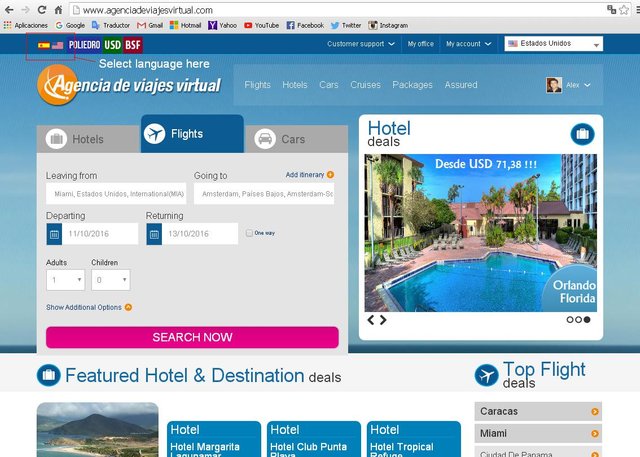640x457 pixels.
Task: Open the Instagram bookmark
Action: [388, 25]
